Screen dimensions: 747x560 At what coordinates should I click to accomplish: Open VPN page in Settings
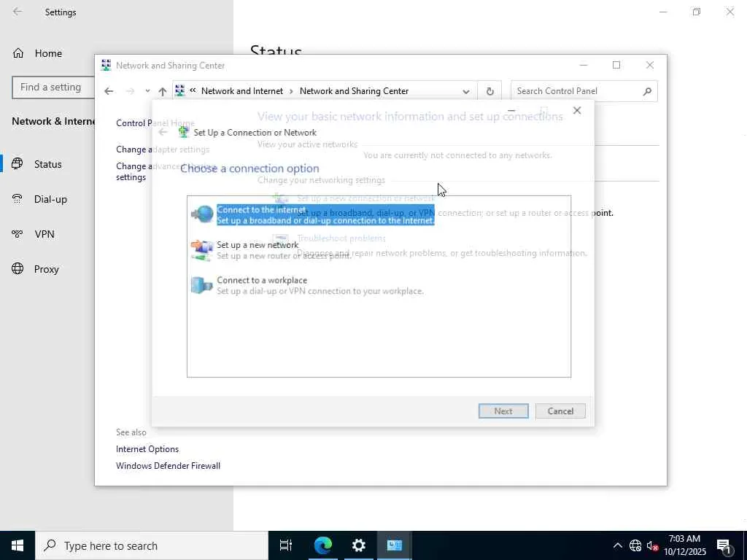44,234
